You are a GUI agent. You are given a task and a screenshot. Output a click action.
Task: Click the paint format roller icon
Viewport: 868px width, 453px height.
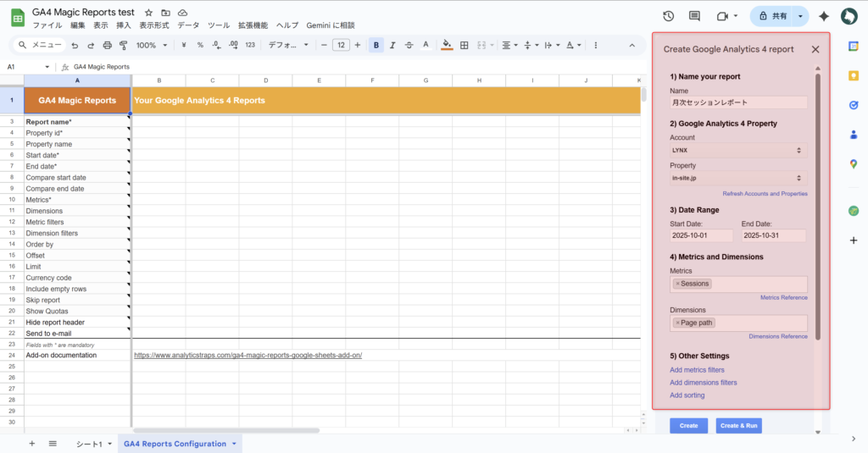click(124, 45)
